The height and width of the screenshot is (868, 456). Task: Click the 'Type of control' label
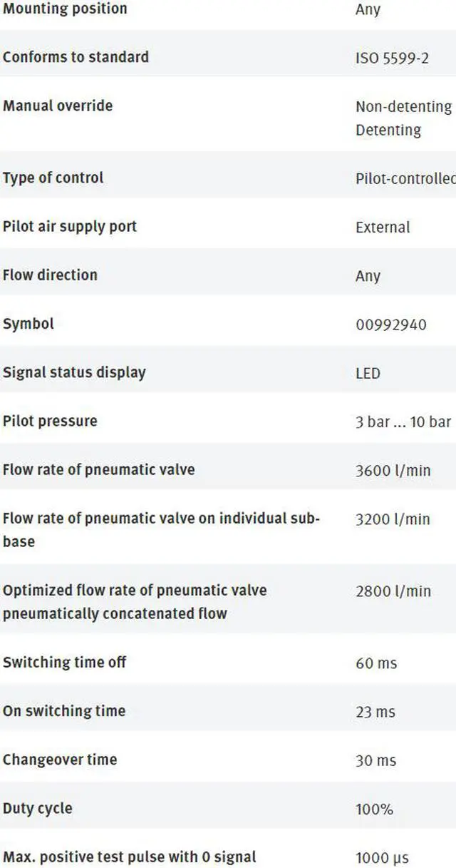(53, 178)
